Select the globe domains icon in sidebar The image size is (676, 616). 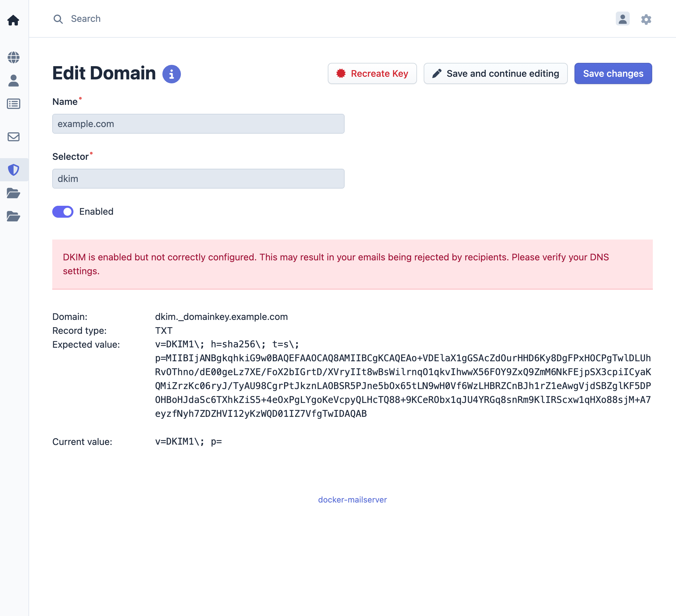(14, 57)
